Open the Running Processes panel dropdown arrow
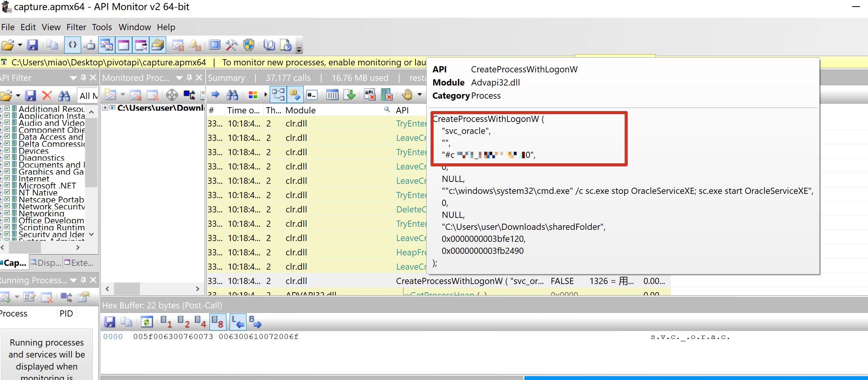The width and height of the screenshot is (868, 380). [x=73, y=280]
